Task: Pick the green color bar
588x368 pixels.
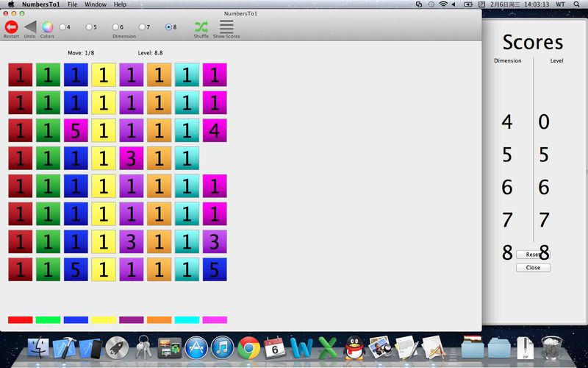Action: pyautogui.click(x=48, y=320)
